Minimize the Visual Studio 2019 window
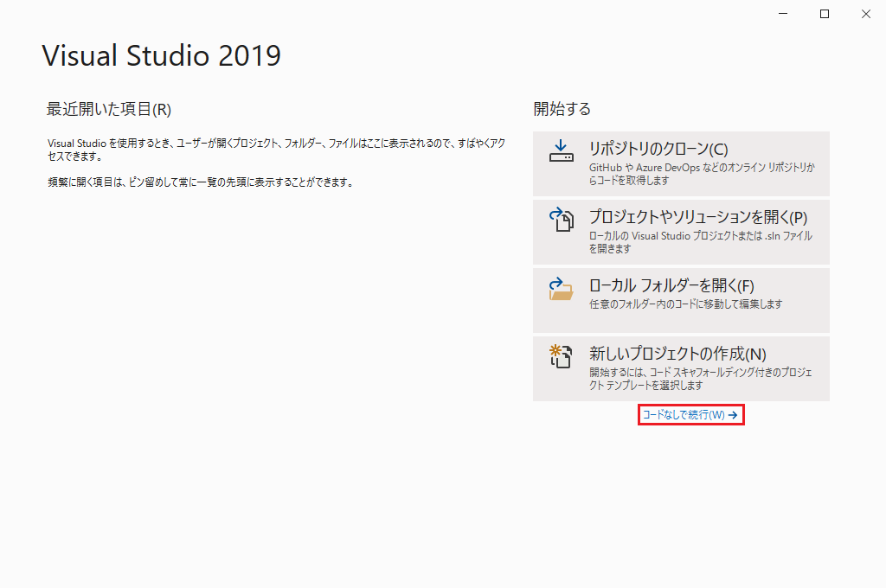 coord(783,14)
